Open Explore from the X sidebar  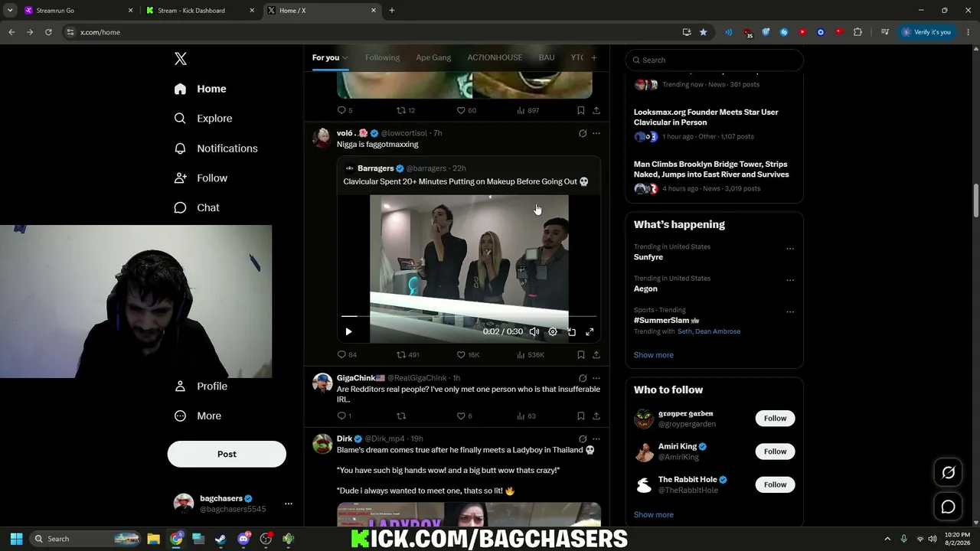203,119
